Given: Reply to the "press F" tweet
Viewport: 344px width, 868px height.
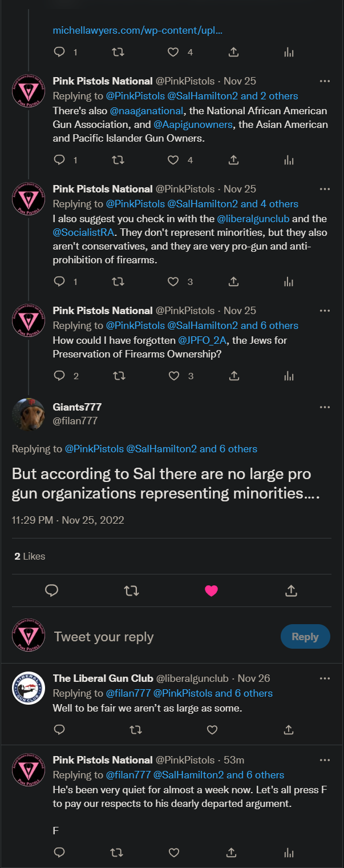Looking at the screenshot, I should coord(59,853).
